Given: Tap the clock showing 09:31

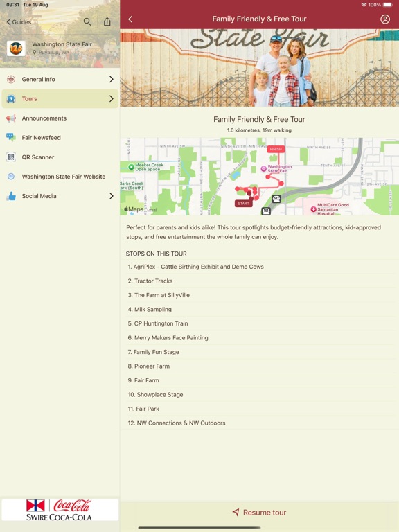Looking at the screenshot, I should (x=12, y=5).
